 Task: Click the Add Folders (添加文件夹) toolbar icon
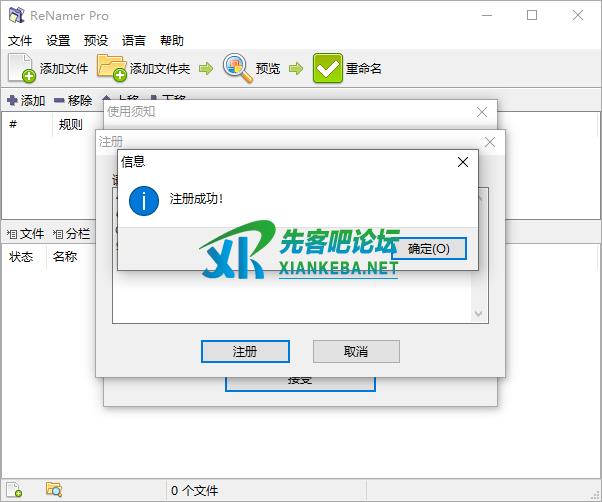112,68
